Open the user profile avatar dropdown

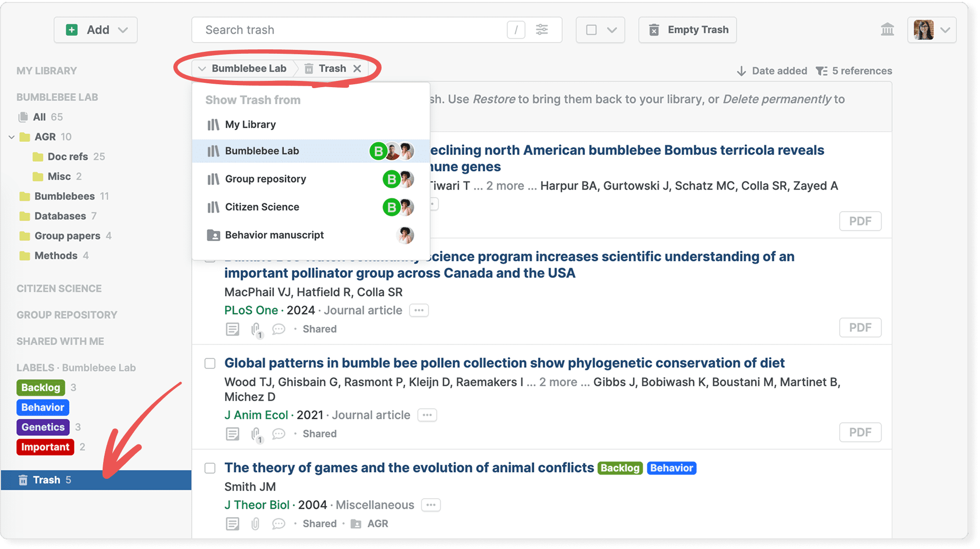(x=932, y=30)
